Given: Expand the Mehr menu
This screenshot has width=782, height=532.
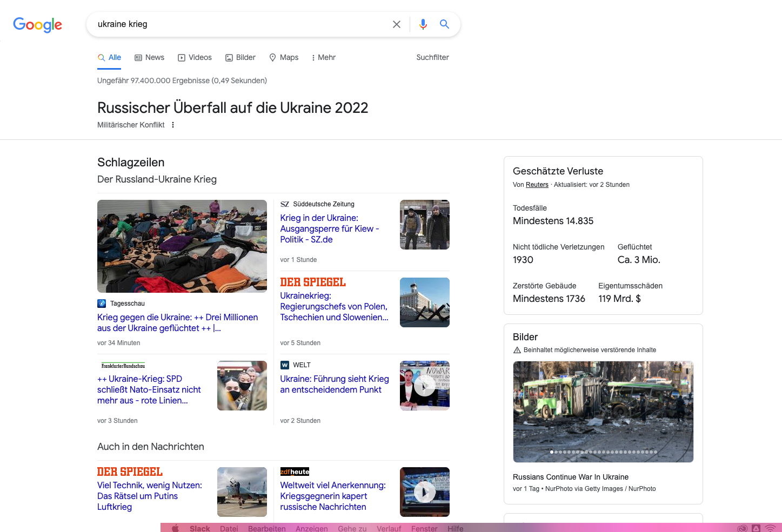Looking at the screenshot, I should coord(323,57).
